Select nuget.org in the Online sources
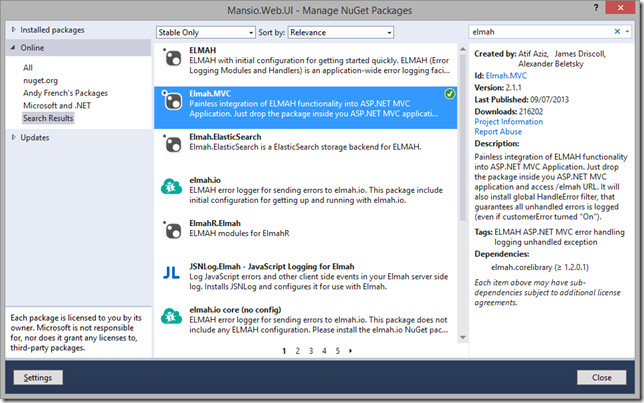Viewport: 644px width, 403px height. point(42,80)
